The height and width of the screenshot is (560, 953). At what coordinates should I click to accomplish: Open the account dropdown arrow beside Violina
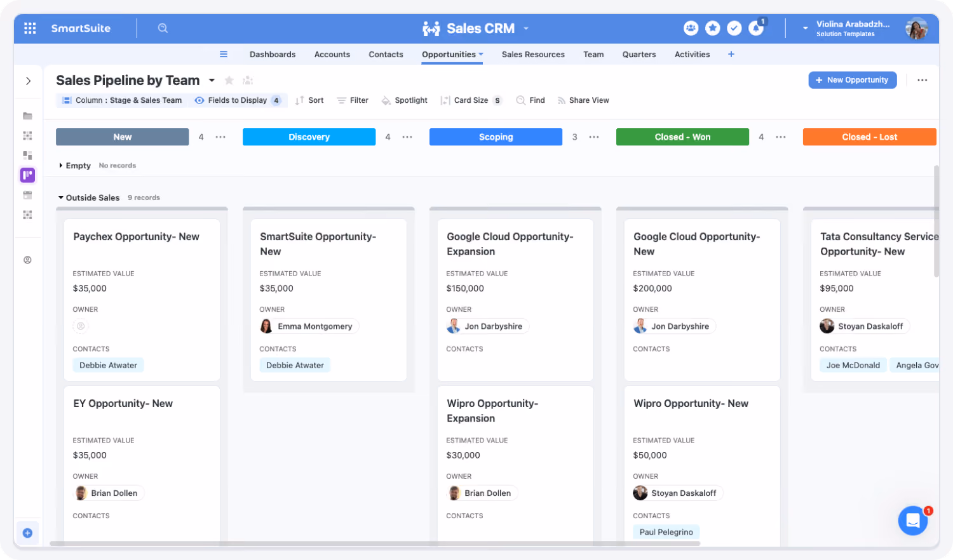805,29
